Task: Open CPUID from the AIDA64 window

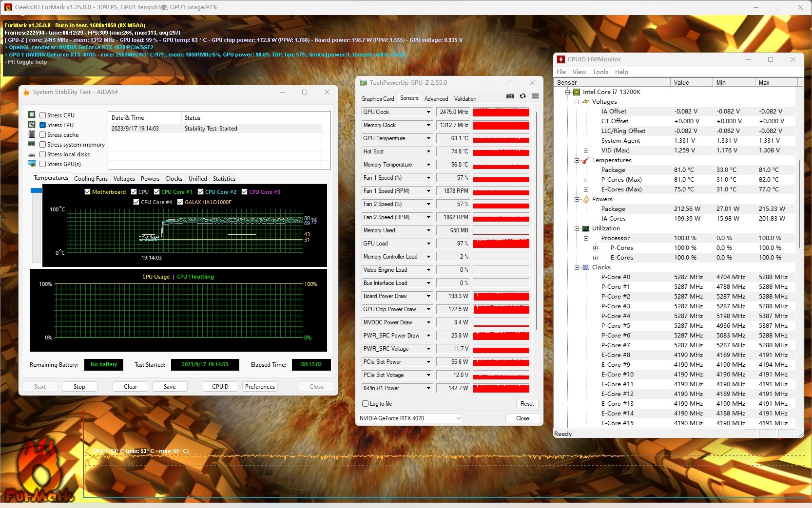Action: (220, 387)
